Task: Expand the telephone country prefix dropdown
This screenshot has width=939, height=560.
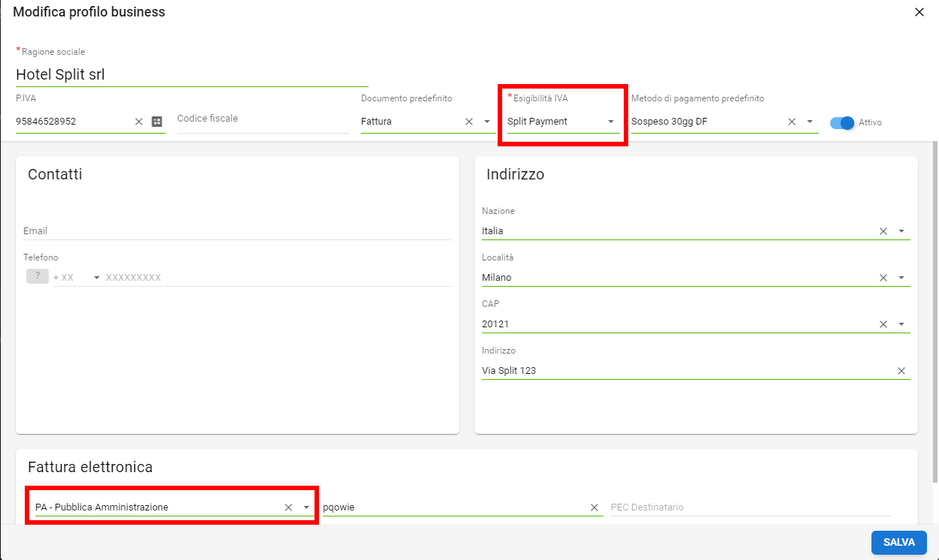Action: point(97,278)
